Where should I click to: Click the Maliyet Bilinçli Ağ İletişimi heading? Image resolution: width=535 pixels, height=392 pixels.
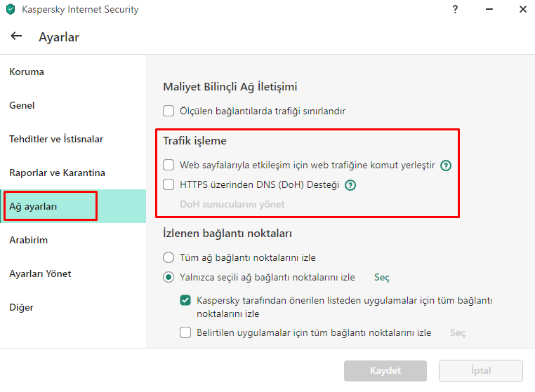coord(230,86)
